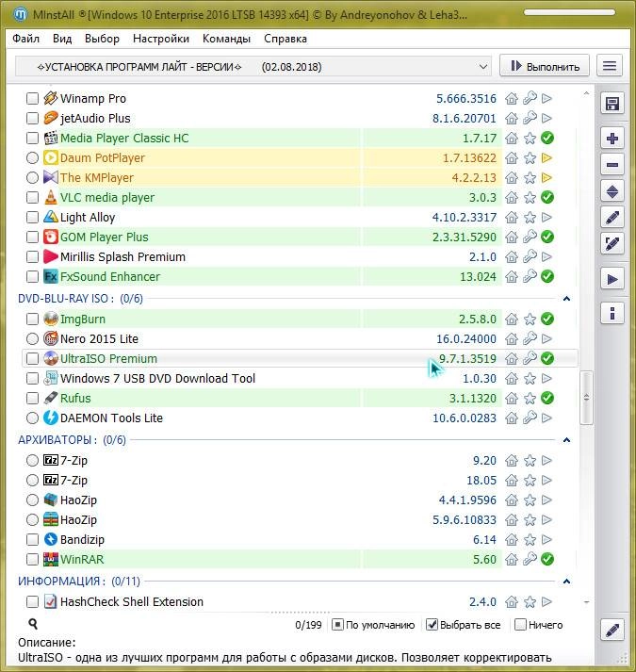This screenshot has width=636, height=672.
Task: Select the Daum PotPlayer radio button
Action: [33, 157]
